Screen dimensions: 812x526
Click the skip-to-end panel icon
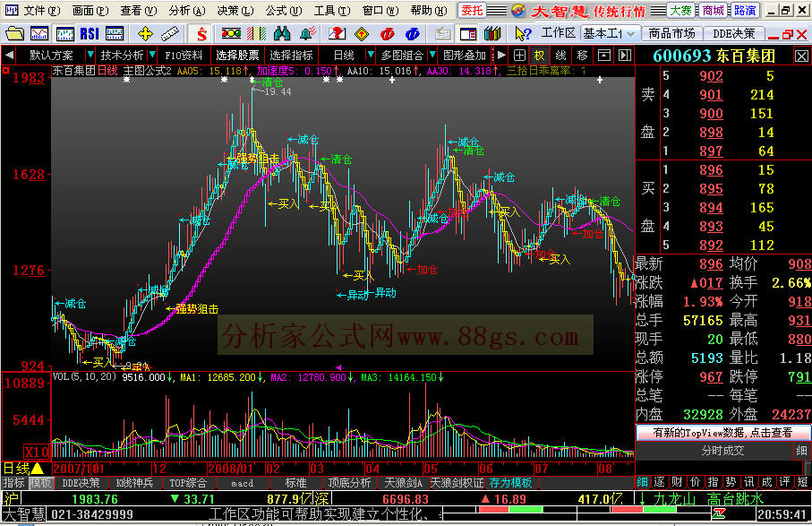(x=625, y=55)
